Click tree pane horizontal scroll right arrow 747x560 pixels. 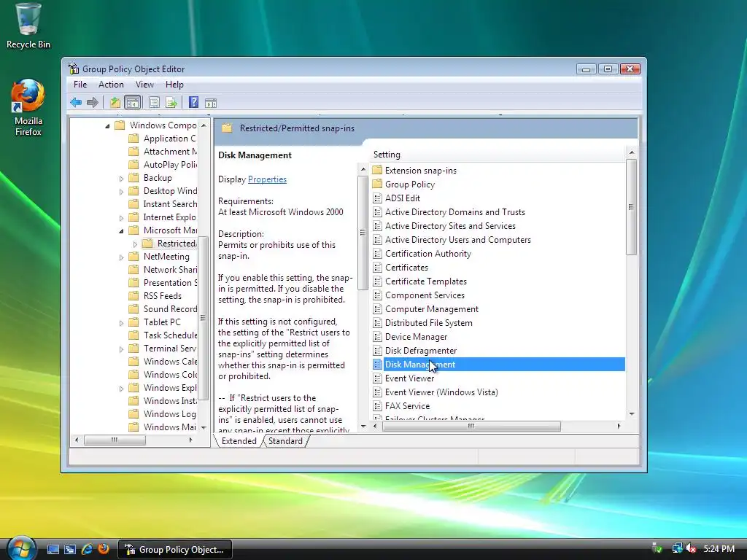191,440
